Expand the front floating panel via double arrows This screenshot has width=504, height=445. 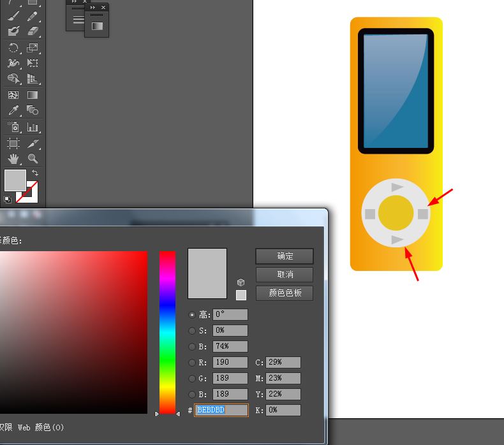93,8
